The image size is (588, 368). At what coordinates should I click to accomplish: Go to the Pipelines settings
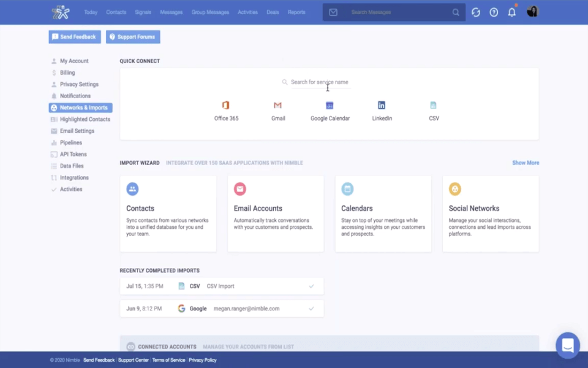coord(71,142)
